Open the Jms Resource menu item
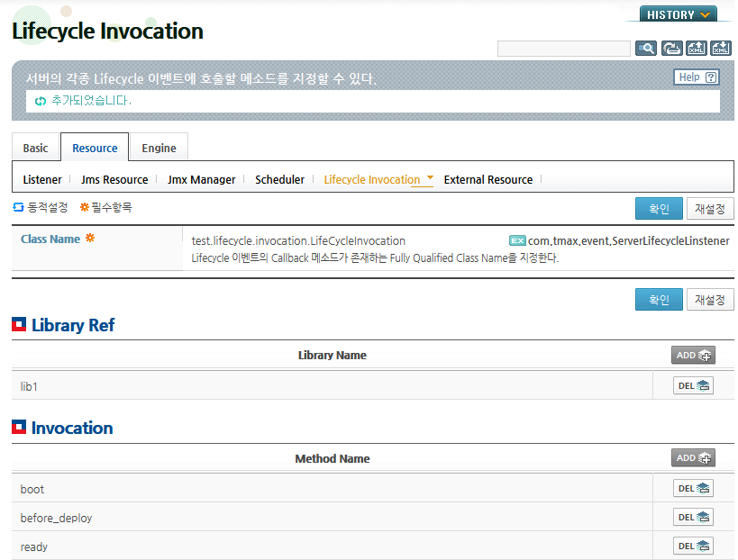Image resolution: width=738 pixels, height=560 pixels. coord(114,179)
